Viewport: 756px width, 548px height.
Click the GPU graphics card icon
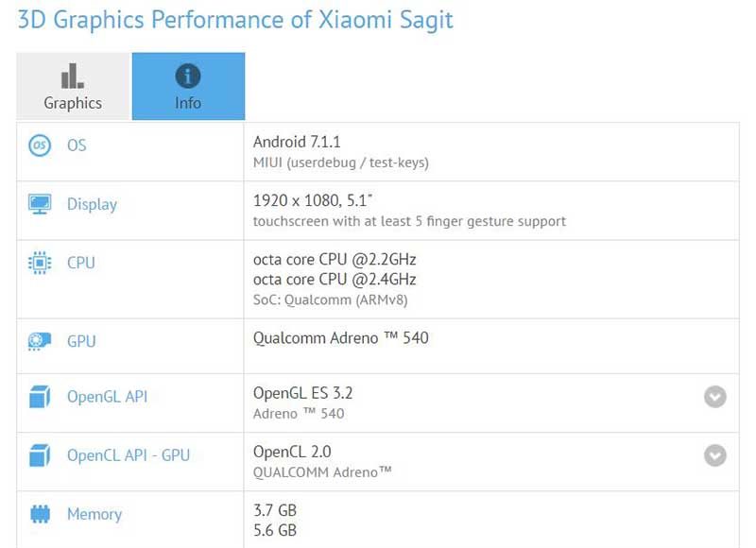click(40, 341)
